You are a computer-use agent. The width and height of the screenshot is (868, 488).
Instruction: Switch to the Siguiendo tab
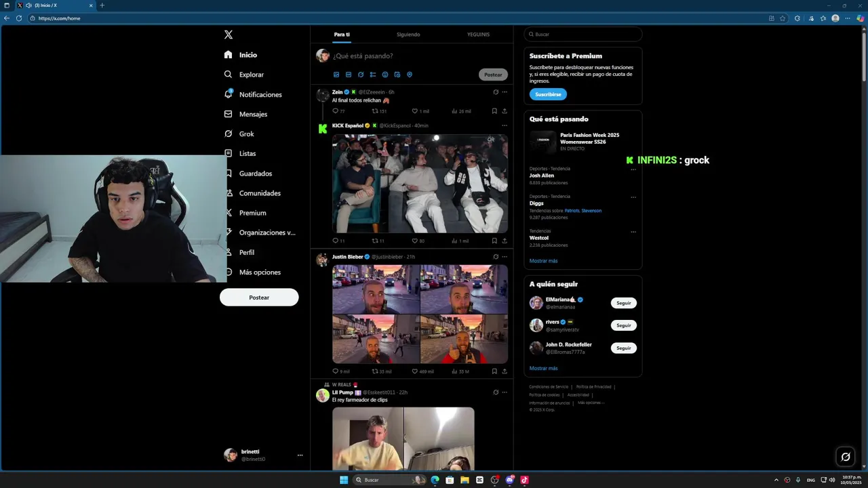point(408,35)
